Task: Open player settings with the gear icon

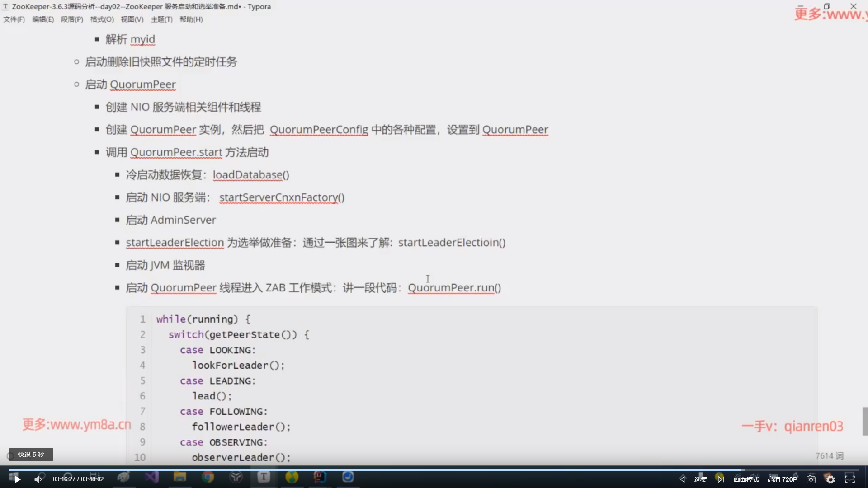Action: point(830,479)
